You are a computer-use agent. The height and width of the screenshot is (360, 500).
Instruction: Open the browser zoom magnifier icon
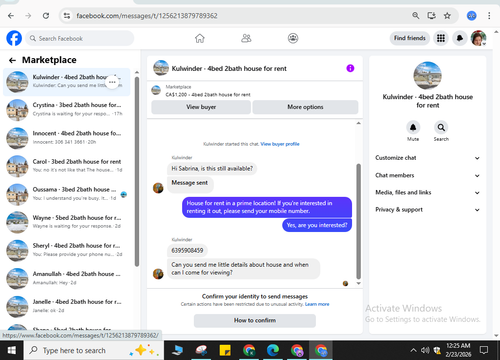click(x=415, y=16)
